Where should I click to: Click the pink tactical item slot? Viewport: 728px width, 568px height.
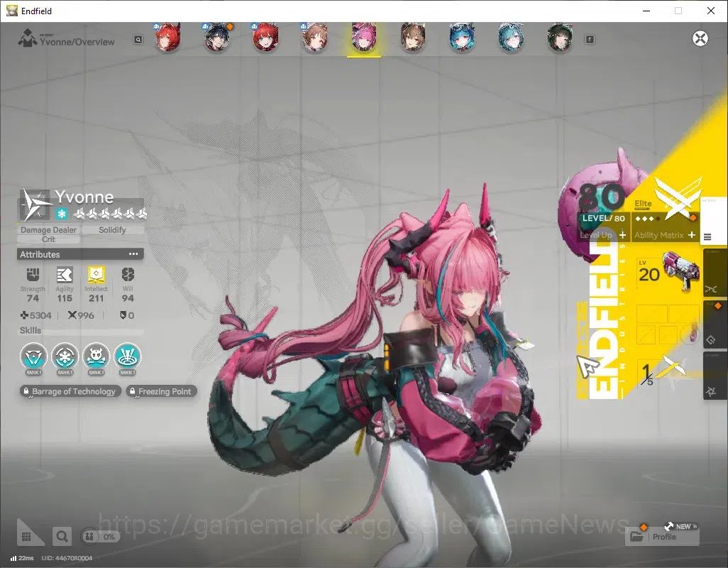click(x=691, y=334)
